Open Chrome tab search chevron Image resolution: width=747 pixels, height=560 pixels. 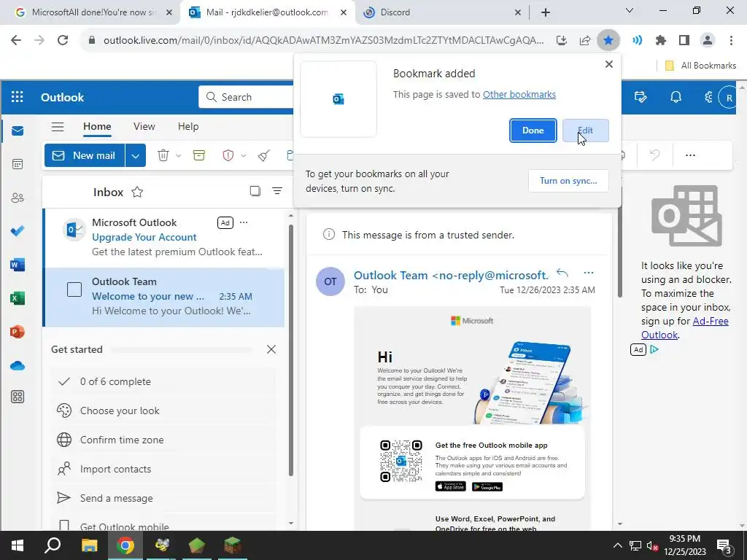tap(629, 11)
